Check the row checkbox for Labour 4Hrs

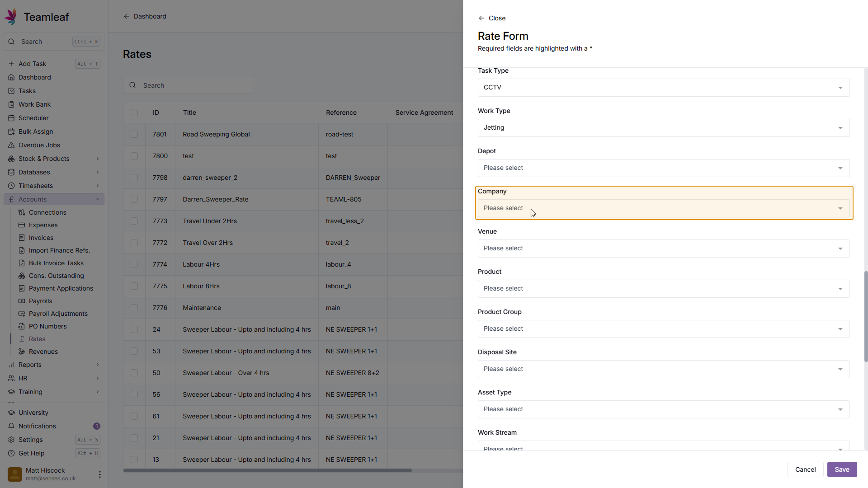pos(134,264)
